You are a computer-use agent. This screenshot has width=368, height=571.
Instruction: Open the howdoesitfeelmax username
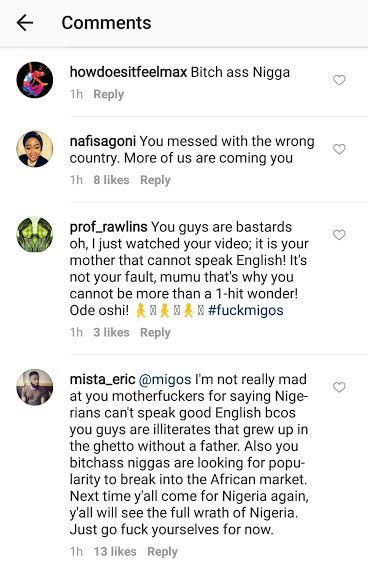(128, 72)
